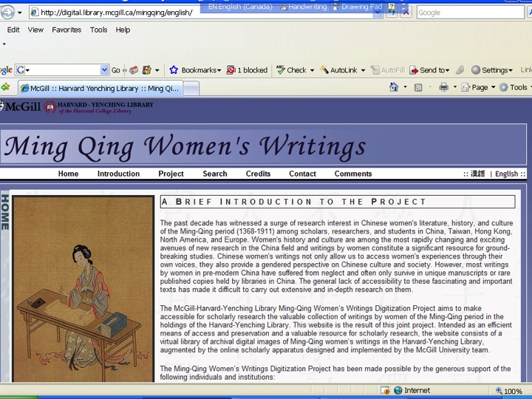Image resolution: width=532 pixels, height=399 pixels.
Task: Go to the Home page link
Action: [x=68, y=174]
